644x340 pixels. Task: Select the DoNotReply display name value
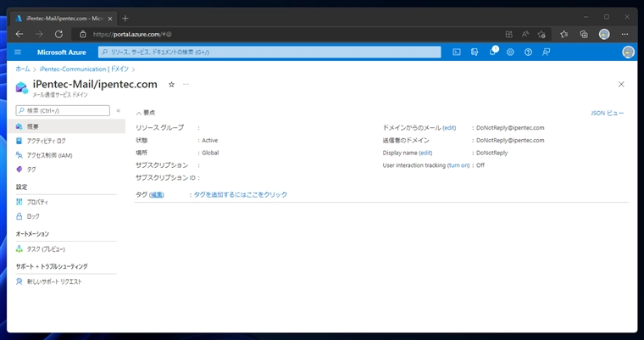[491, 153]
